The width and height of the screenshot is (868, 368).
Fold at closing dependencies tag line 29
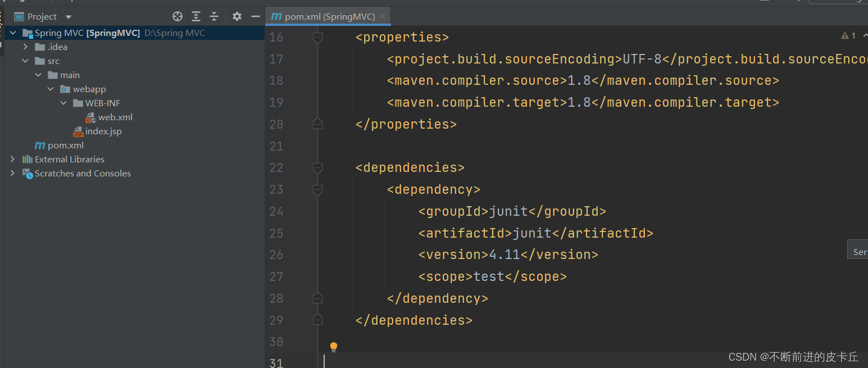(x=317, y=320)
